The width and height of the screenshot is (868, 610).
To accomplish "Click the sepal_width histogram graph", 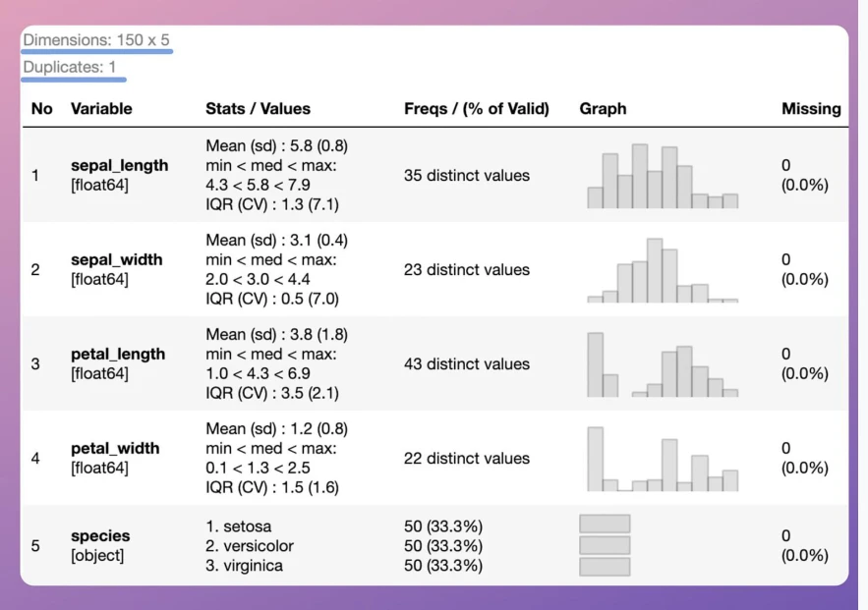I will coord(663,270).
